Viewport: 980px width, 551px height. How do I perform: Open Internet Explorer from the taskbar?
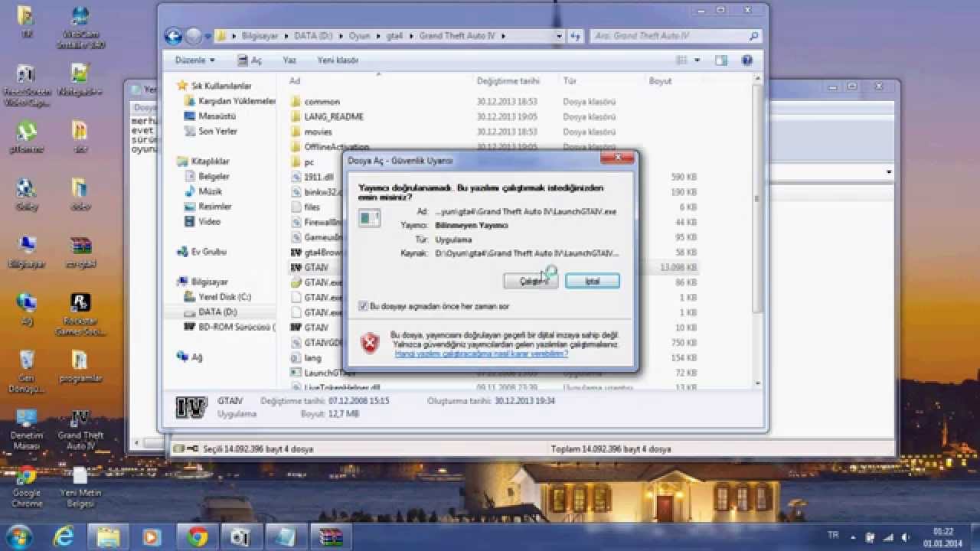pos(64,536)
